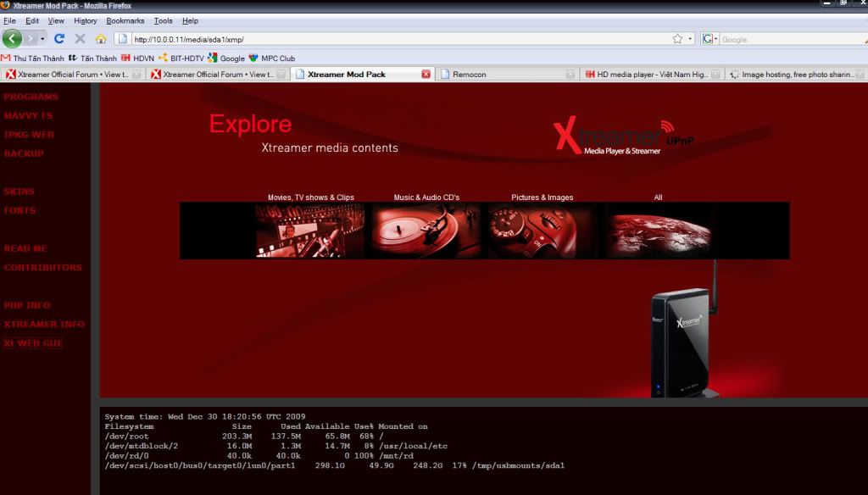
Task: Go back with the green Back arrow
Action: point(12,39)
